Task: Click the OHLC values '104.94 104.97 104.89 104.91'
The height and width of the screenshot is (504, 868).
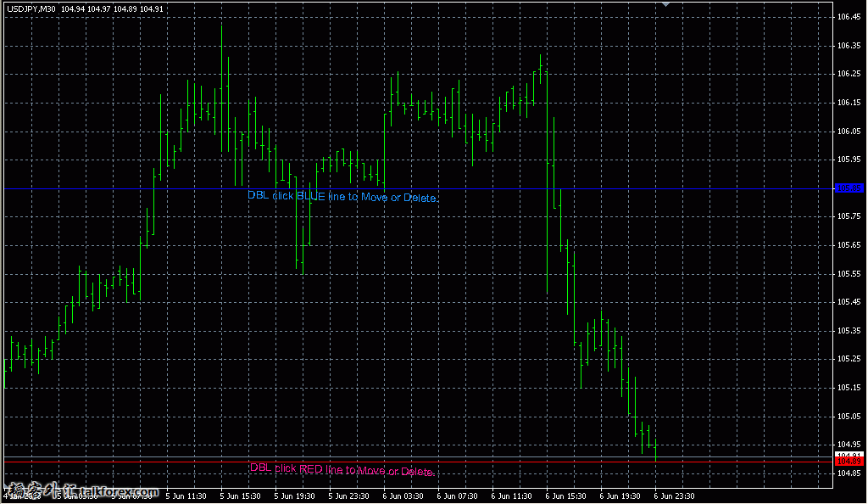Action: (x=112, y=8)
